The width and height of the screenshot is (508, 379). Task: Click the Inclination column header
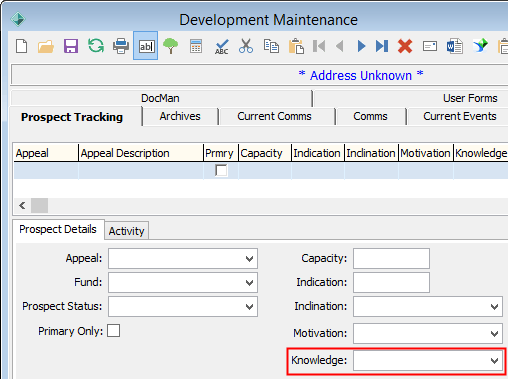click(371, 153)
